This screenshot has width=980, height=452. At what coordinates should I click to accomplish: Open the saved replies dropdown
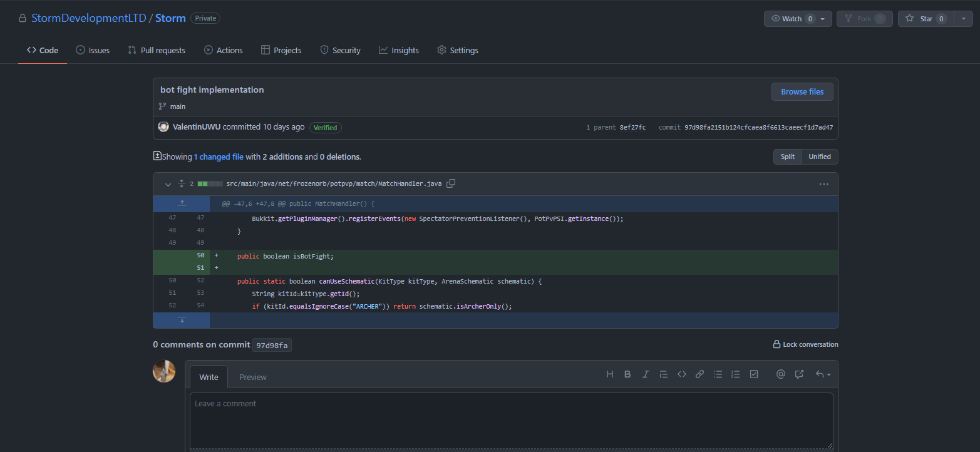tap(823, 374)
